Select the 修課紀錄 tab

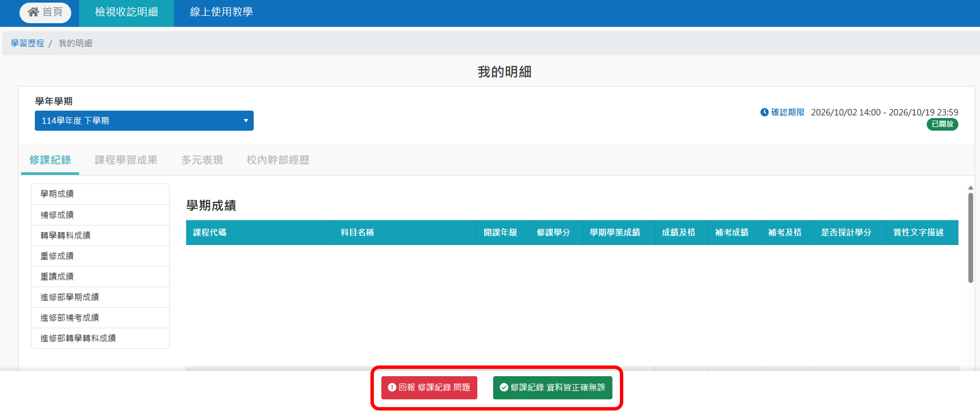(x=50, y=160)
